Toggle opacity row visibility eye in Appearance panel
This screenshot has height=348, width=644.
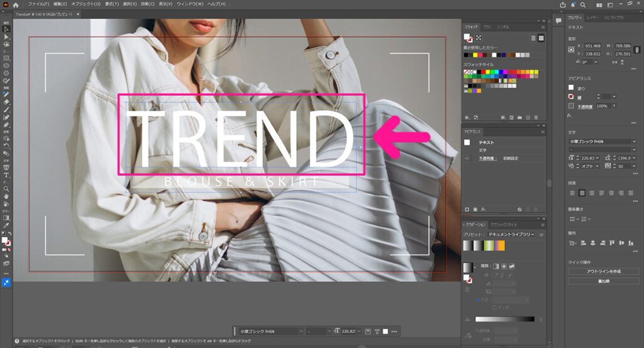[x=467, y=158]
